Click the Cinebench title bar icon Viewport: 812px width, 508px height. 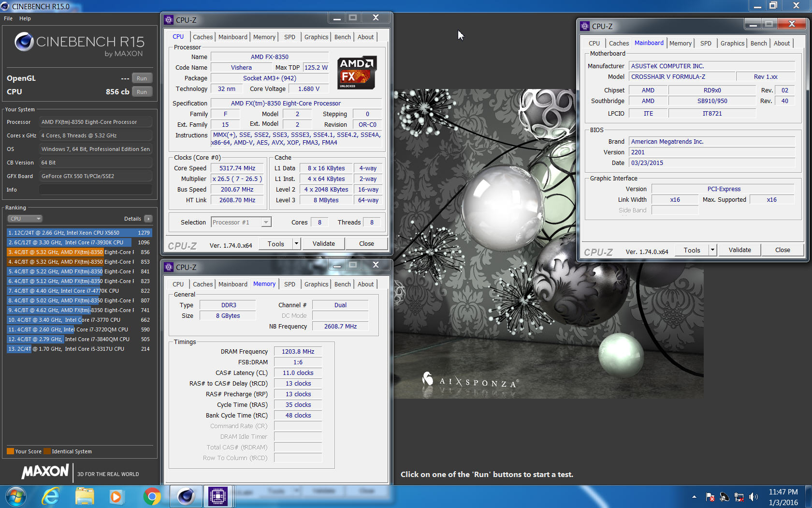click(x=5, y=6)
